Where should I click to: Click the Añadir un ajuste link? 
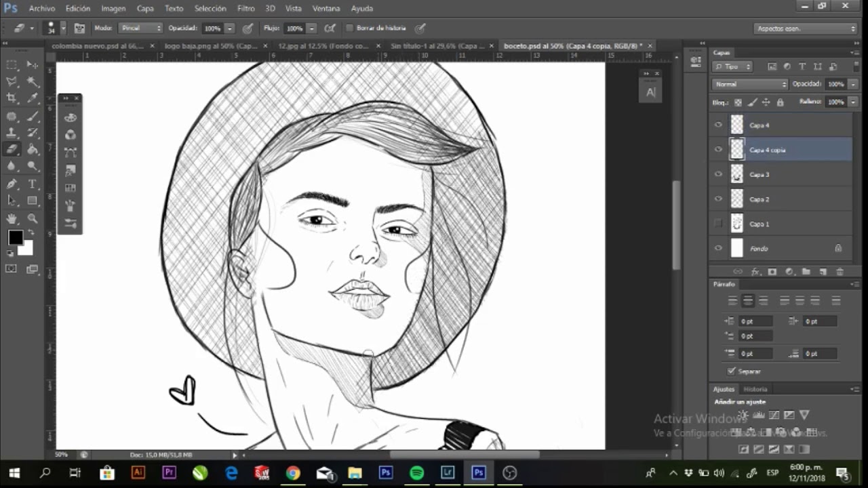(x=740, y=401)
